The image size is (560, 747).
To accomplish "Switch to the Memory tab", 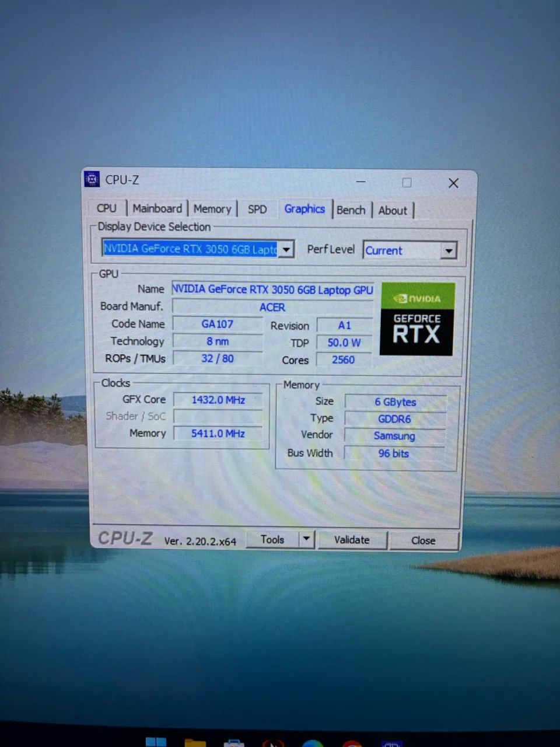I will (x=212, y=209).
